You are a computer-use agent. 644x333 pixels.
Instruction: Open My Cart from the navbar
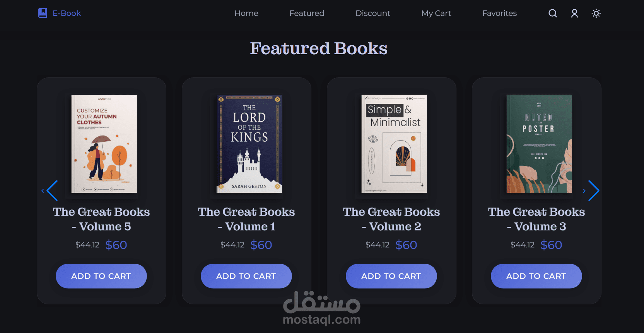point(436,13)
